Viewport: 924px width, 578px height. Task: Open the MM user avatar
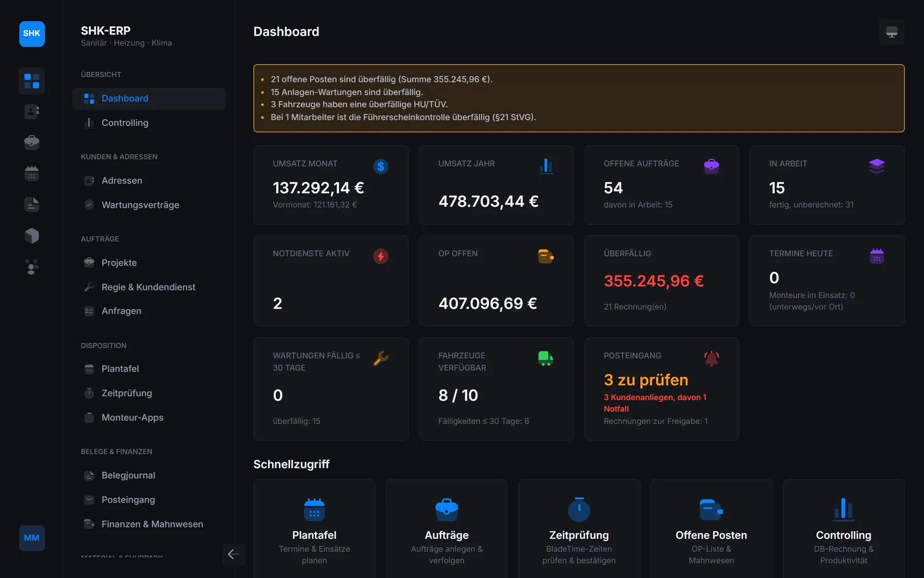pos(32,538)
